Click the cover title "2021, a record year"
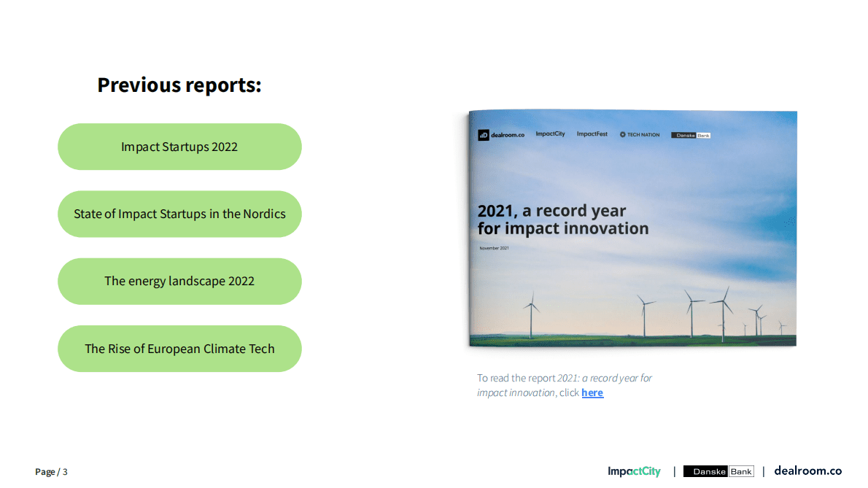The image size is (868, 488). (x=551, y=212)
